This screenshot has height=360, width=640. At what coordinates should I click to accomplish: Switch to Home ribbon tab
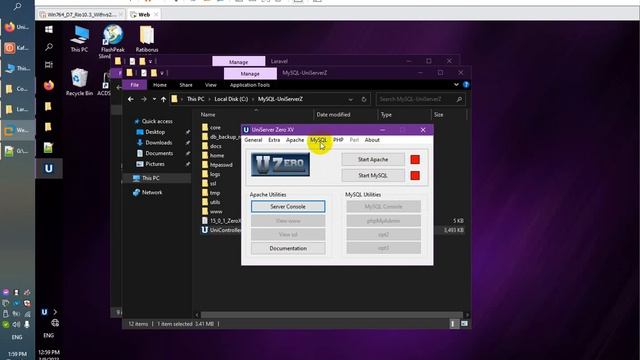pos(160,85)
